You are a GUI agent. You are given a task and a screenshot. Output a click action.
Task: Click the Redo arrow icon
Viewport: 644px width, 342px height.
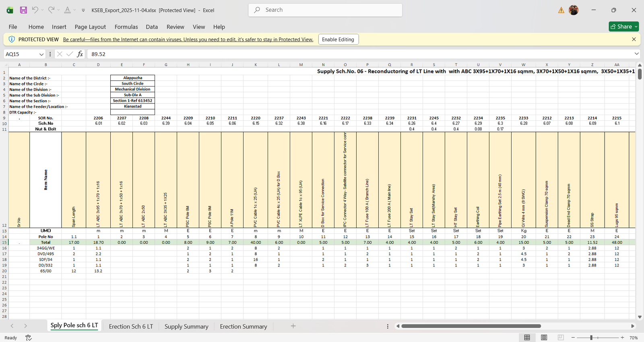pyautogui.click(x=51, y=10)
